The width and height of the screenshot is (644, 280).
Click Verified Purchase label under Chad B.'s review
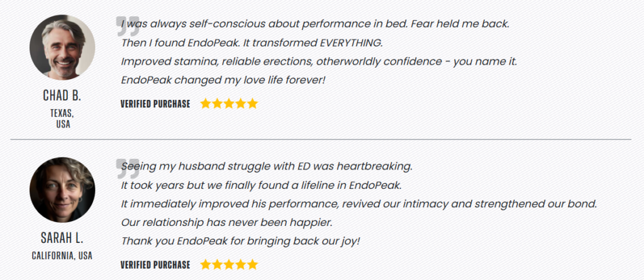[155, 104]
